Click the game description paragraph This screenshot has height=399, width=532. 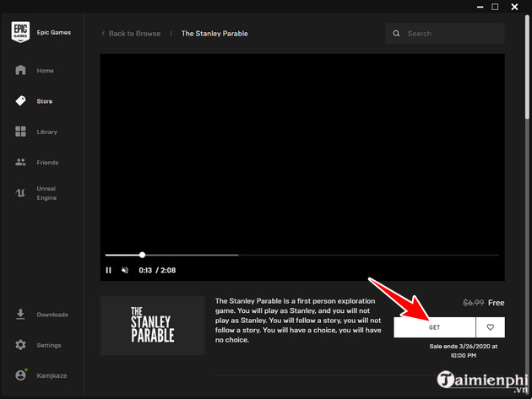298,321
